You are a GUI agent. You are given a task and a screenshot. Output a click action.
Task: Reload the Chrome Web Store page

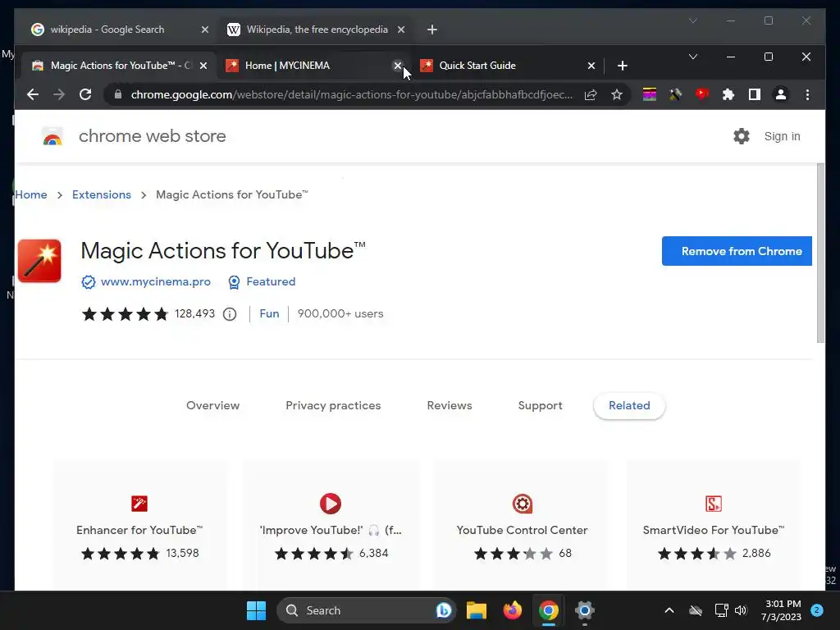[x=85, y=95]
